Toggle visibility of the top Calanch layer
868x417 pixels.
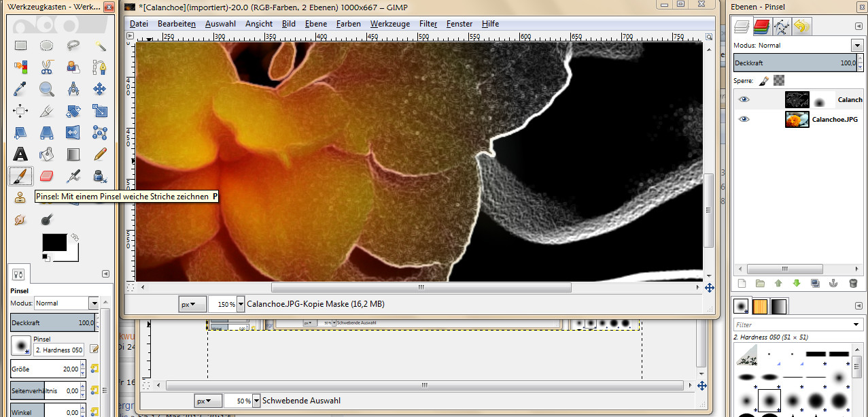(744, 99)
